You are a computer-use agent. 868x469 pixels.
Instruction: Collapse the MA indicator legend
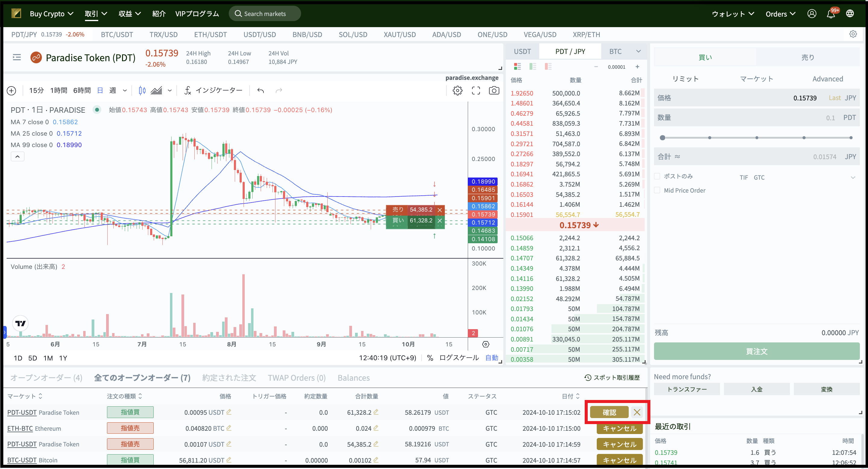[x=17, y=156]
